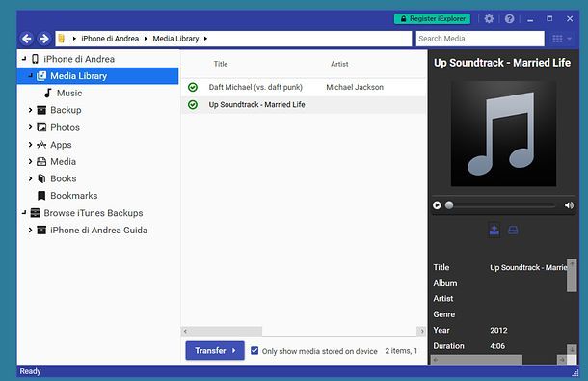This screenshot has width=588, height=381.
Task: Focus the Search Media field
Action: 480,39
